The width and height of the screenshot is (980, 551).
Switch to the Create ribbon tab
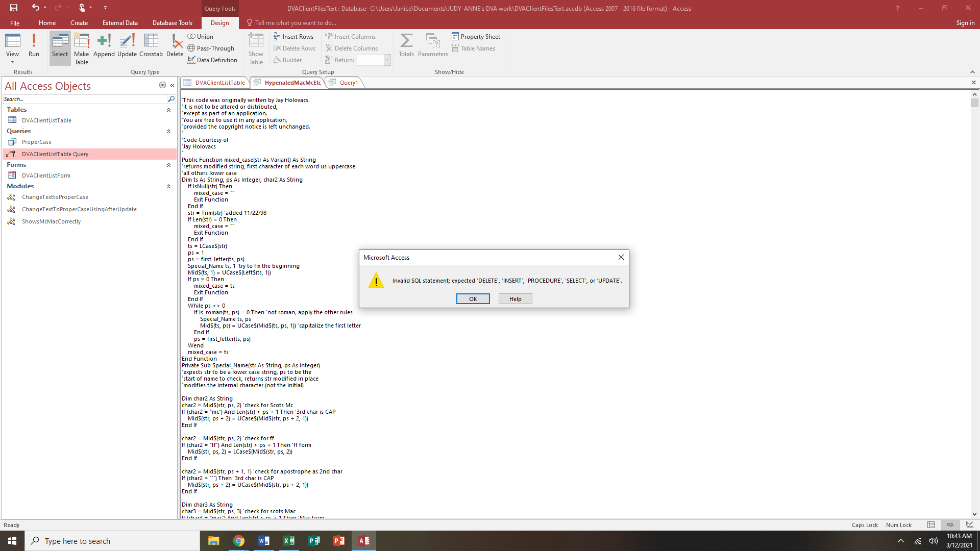(79, 23)
